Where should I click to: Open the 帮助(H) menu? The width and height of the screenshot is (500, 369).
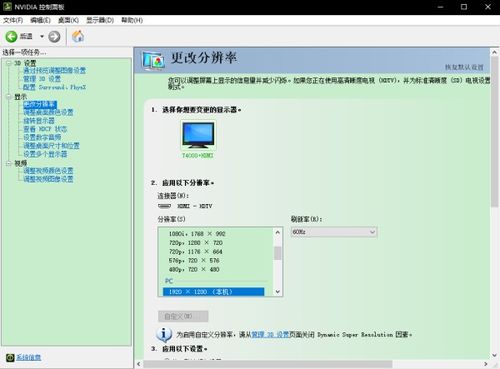(x=132, y=20)
